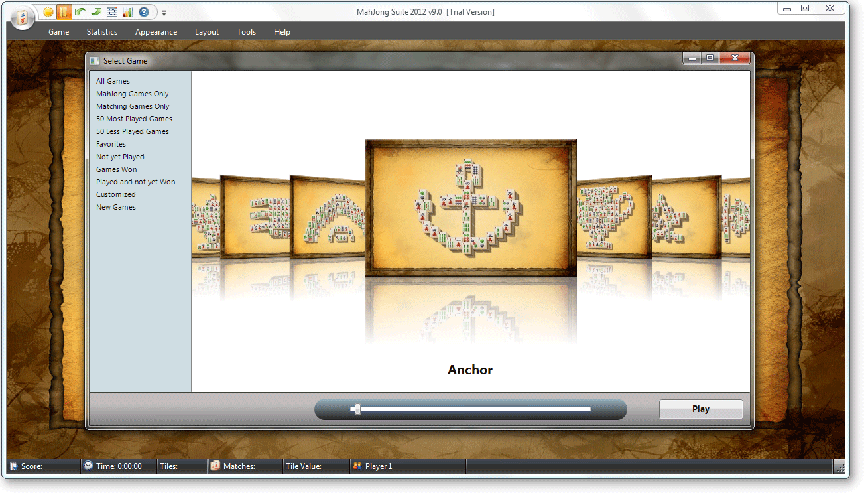Screen dimensions: 868x495
Task: Click the yellow sun new game icon
Action: click(x=48, y=12)
